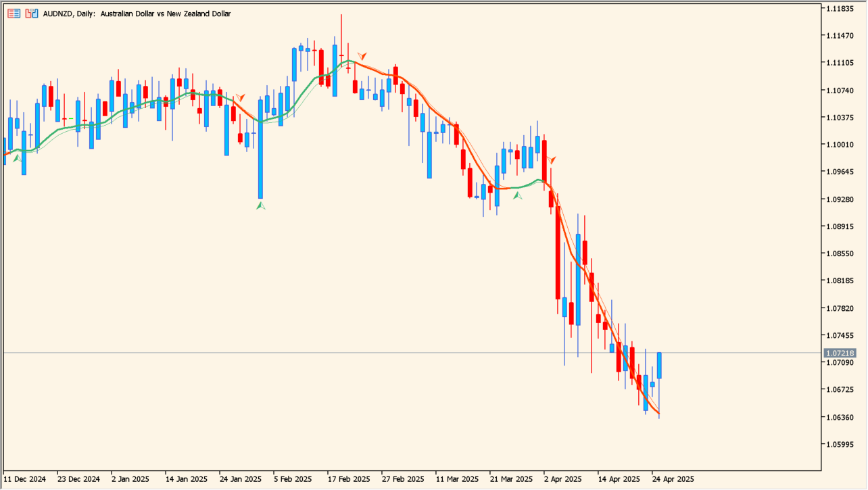Click the 1.07820 price axis label
The width and height of the screenshot is (868, 490).
click(840, 308)
